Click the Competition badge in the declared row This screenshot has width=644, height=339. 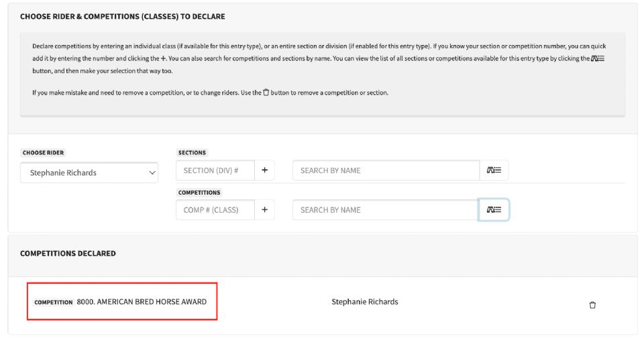tap(53, 302)
